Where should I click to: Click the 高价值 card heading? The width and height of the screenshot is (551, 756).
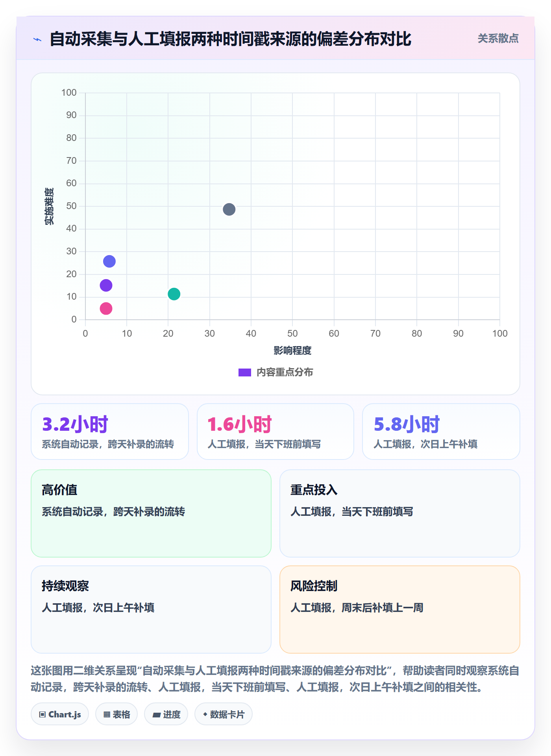point(59,490)
